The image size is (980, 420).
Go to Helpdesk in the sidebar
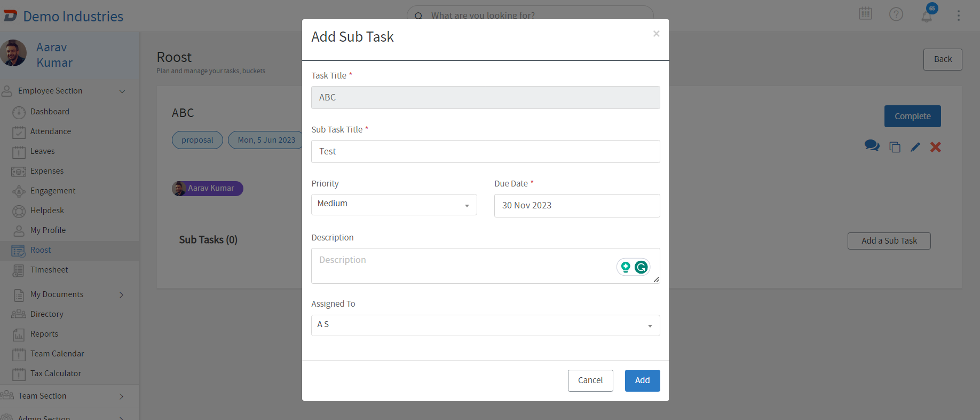click(x=47, y=211)
